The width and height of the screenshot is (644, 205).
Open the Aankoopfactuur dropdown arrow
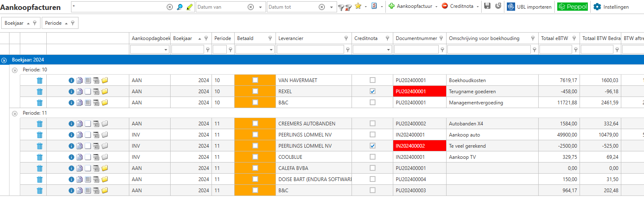point(436,7)
